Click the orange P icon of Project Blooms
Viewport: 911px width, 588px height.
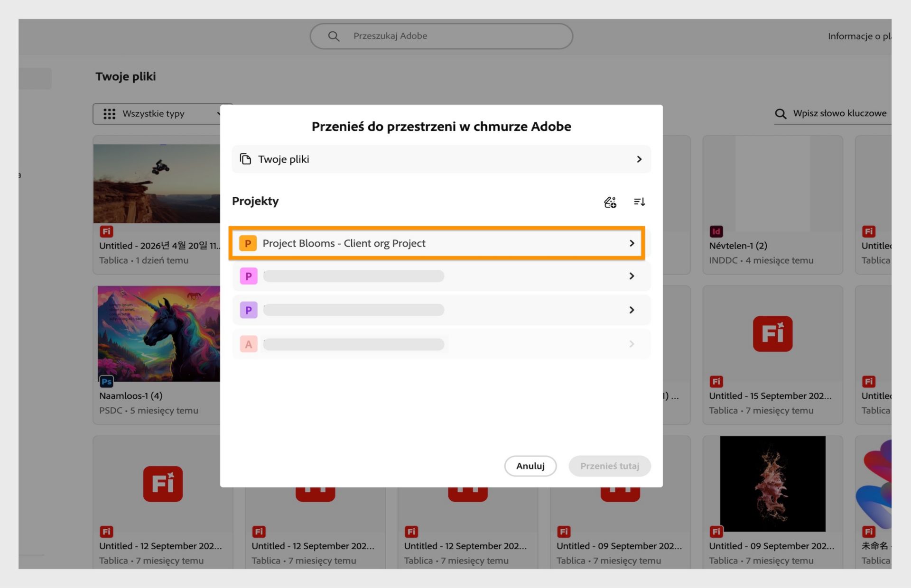pyautogui.click(x=248, y=243)
